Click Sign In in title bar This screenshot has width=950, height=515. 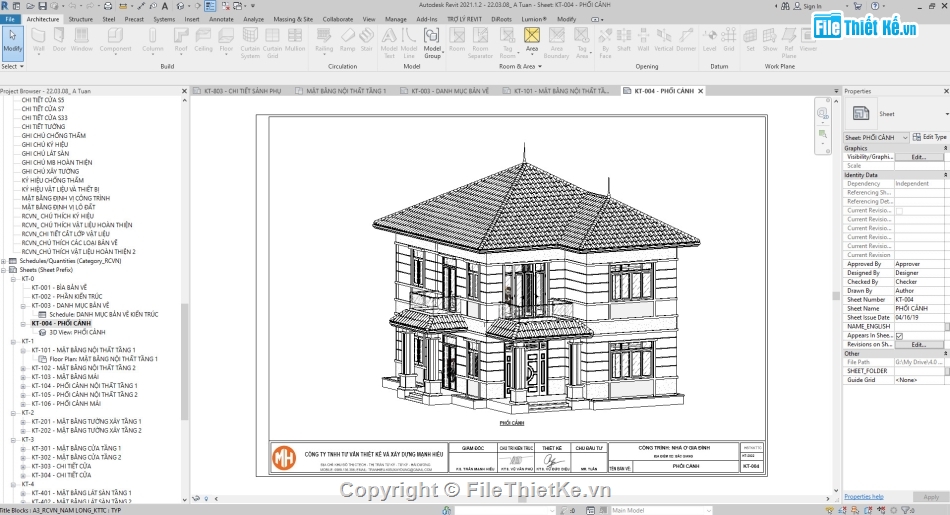coord(812,6)
